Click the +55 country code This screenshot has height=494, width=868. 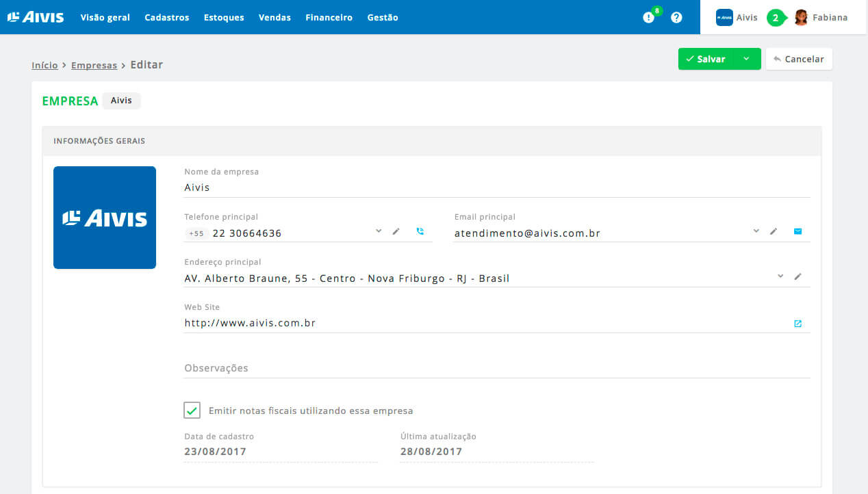click(196, 233)
